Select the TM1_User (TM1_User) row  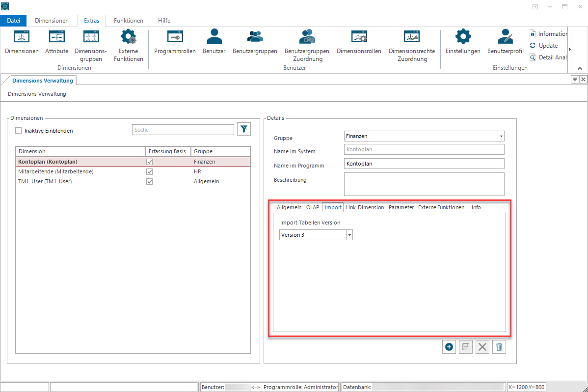133,181
